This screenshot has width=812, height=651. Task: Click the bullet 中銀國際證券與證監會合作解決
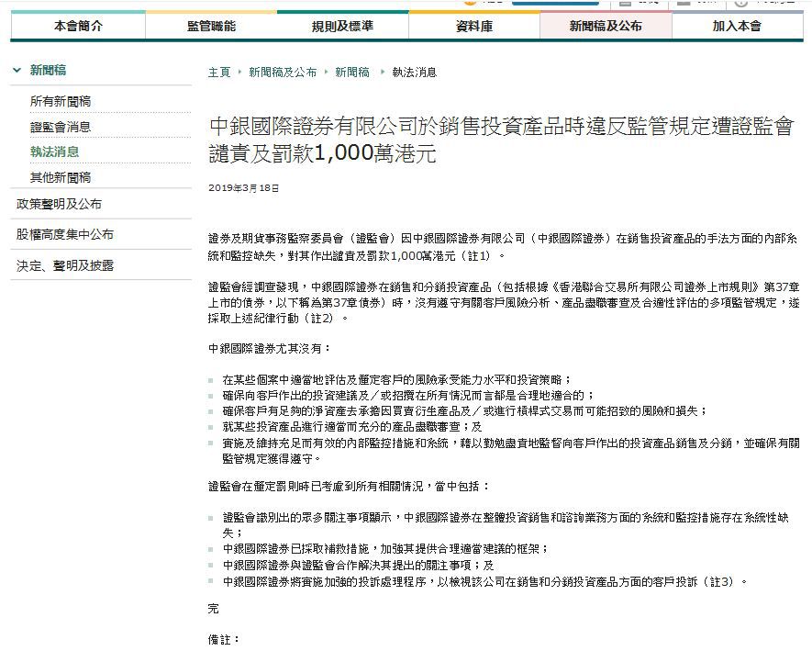(359, 565)
